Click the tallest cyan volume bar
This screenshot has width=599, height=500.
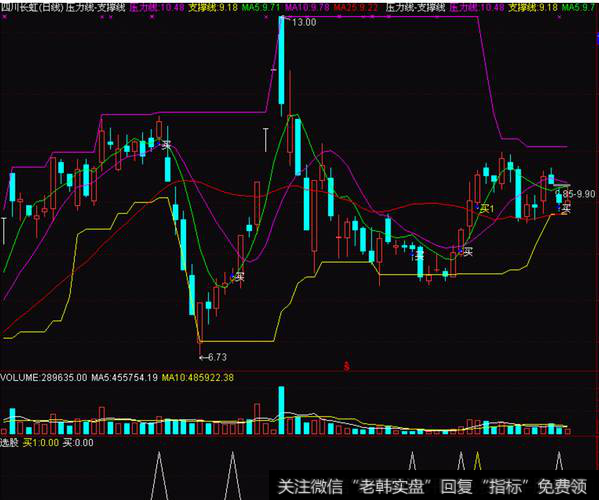point(282,411)
